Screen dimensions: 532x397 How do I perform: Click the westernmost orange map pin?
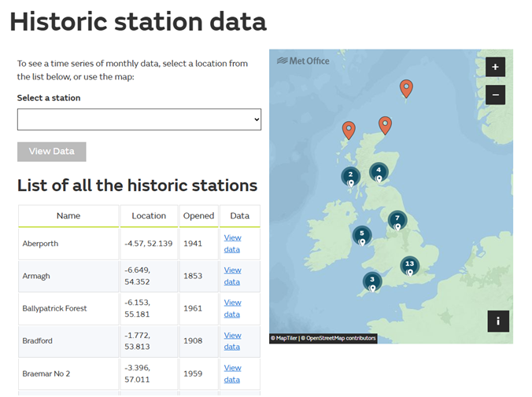click(x=349, y=130)
